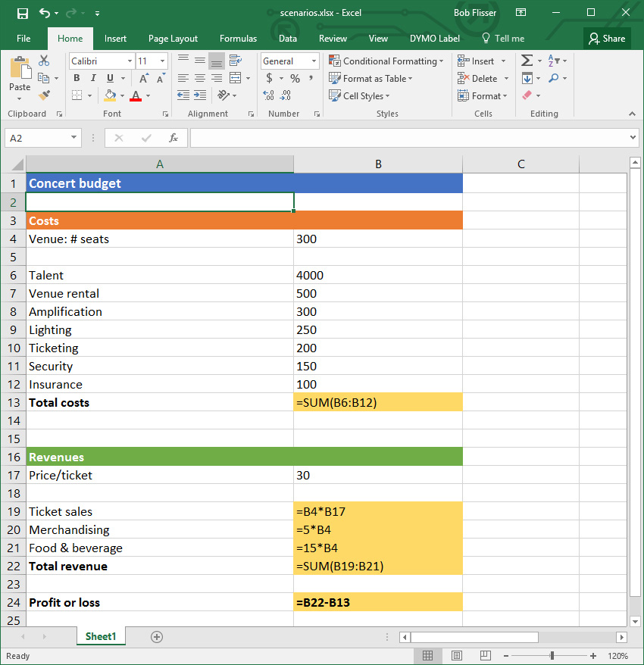The height and width of the screenshot is (665, 644).
Task: Apply the Accounting dollar format
Action: pos(269,78)
